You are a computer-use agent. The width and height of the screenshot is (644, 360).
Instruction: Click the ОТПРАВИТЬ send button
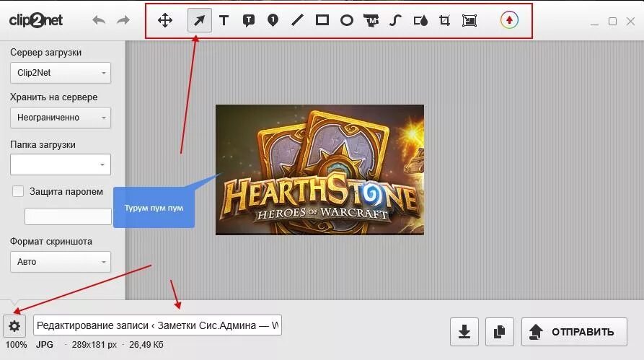[574, 332]
